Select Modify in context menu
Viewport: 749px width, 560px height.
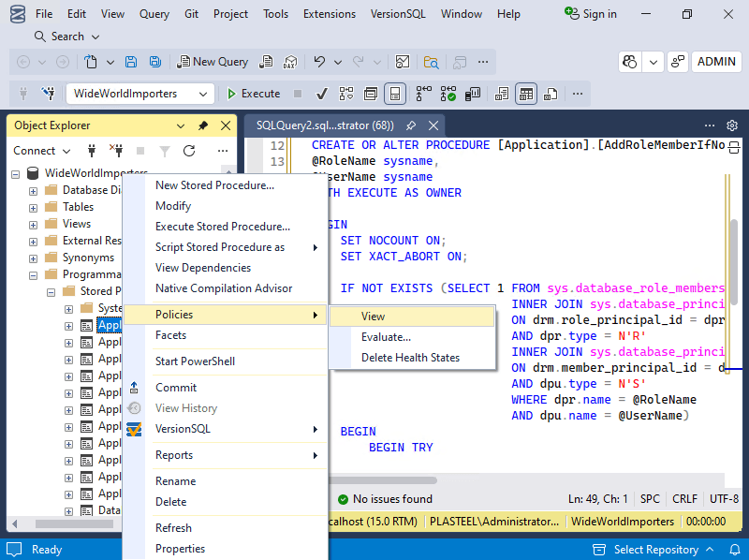[225, 206]
